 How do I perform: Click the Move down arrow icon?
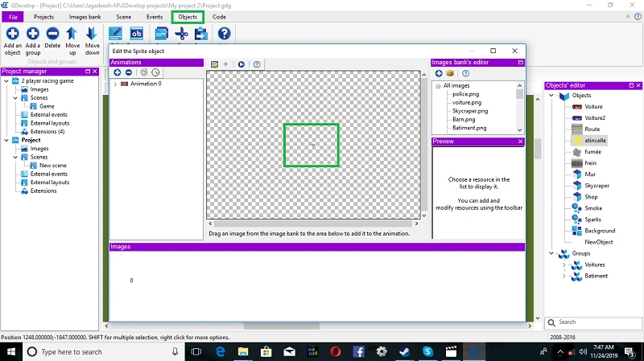pos(92,34)
